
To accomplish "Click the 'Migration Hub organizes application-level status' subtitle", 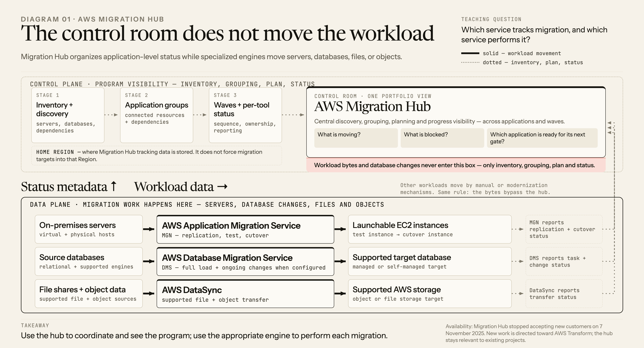I will 211,57.
